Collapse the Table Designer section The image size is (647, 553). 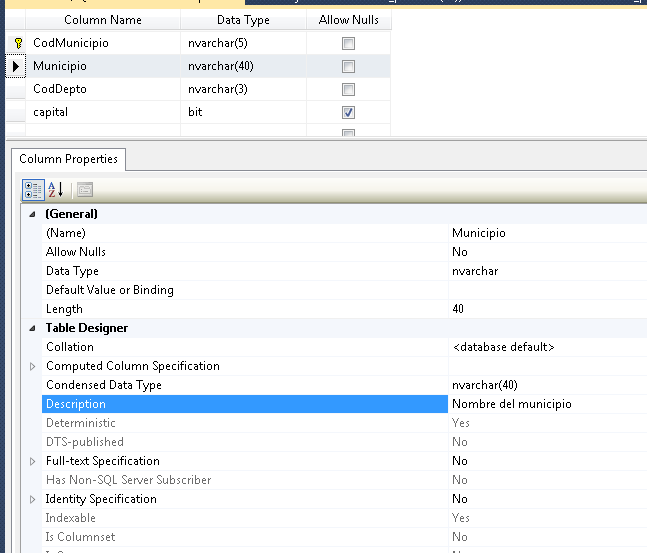33,328
